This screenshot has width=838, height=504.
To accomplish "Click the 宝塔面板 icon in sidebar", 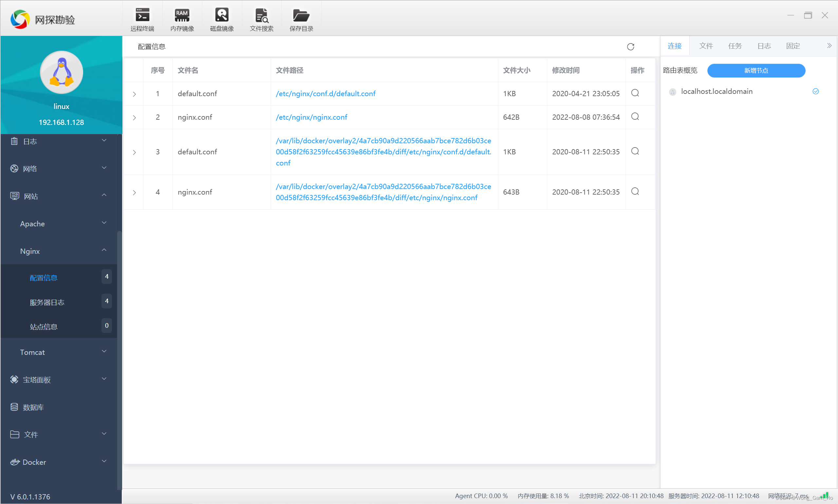I will tap(14, 379).
